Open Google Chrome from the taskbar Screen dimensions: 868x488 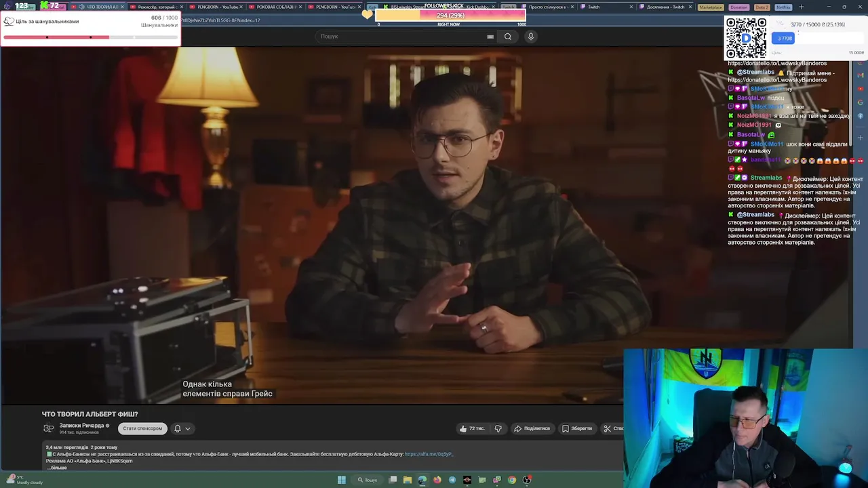tap(512, 480)
